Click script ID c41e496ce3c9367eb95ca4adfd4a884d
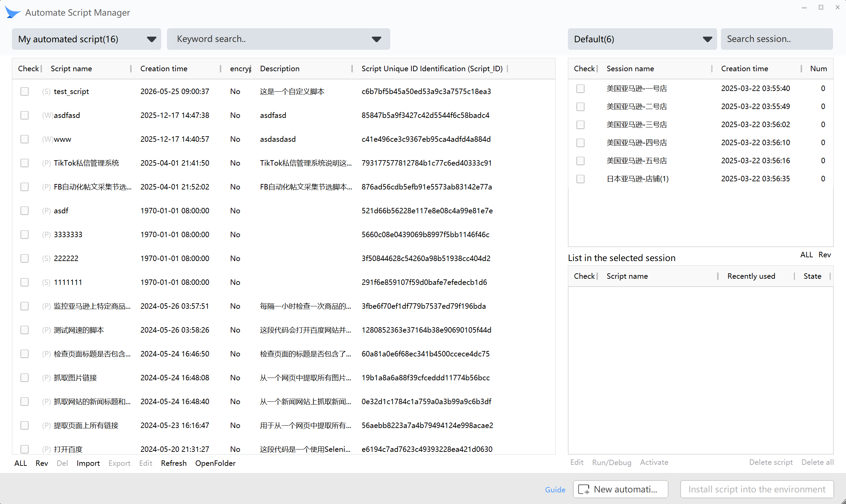846x504 pixels. coord(426,139)
